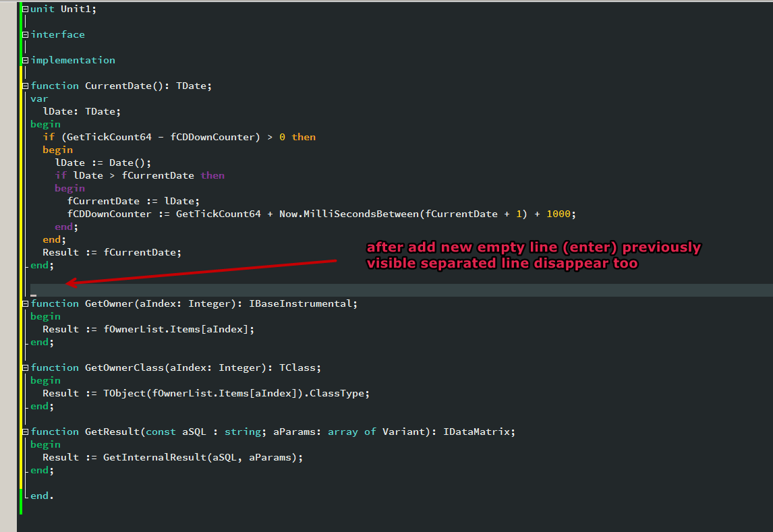The image size is (773, 532).
Task: Click the 'GetOwnerClass' function name
Action: [124, 367]
